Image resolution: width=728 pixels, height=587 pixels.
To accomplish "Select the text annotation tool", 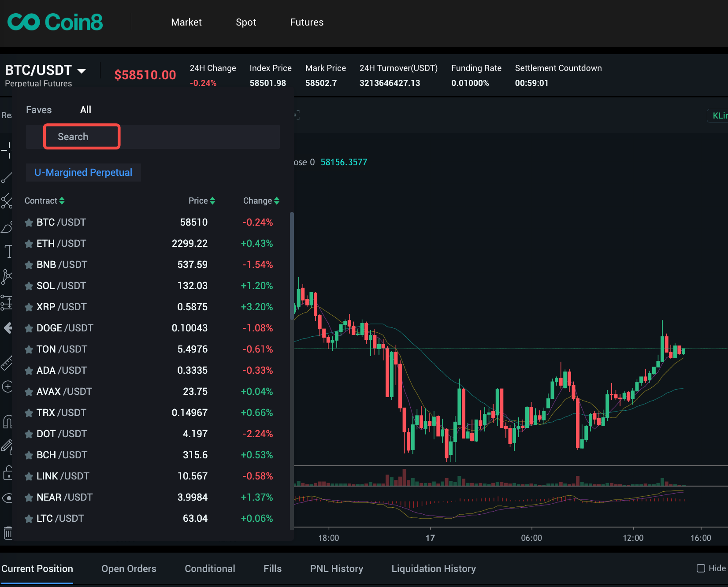I will point(8,252).
